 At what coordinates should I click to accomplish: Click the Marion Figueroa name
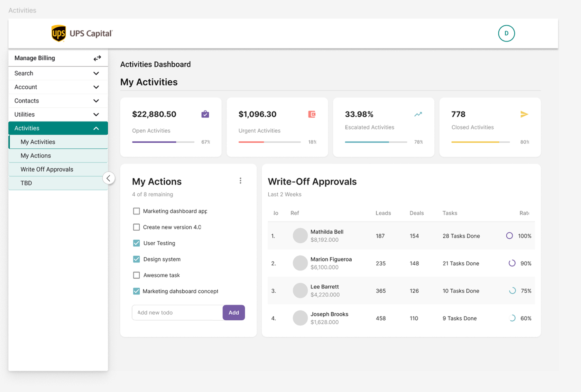tap(331, 259)
